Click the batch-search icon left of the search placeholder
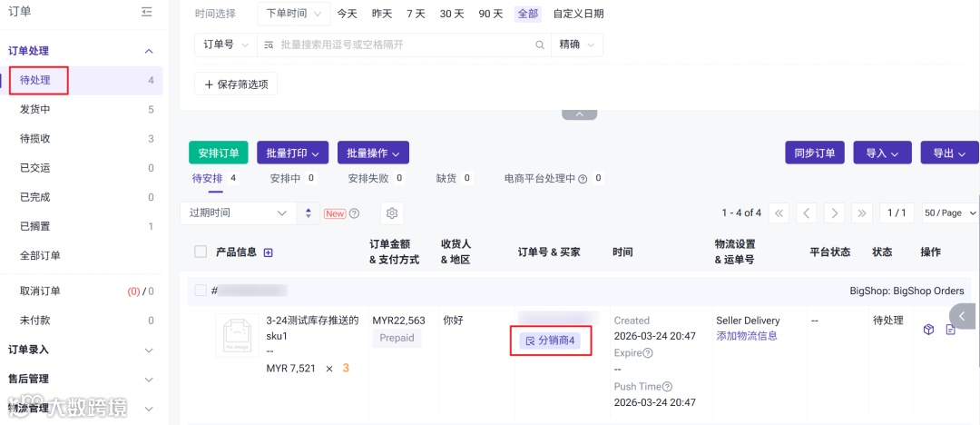Screen dimensions: 980x425 tap(269, 45)
